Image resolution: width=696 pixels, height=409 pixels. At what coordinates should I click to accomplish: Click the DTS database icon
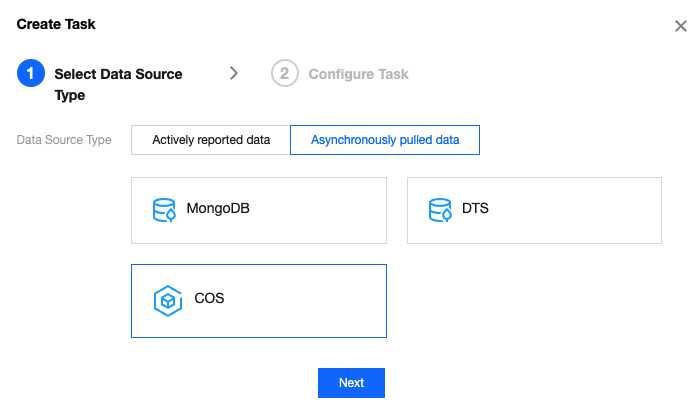(x=440, y=210)
